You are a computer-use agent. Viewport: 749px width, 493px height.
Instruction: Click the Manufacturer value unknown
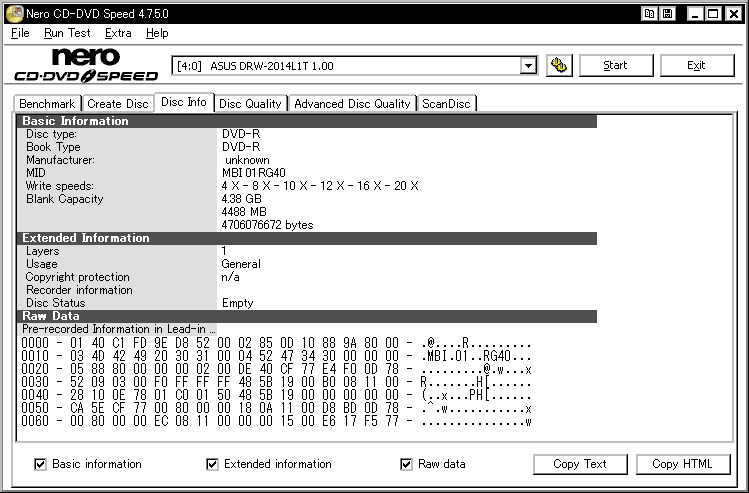247,160
